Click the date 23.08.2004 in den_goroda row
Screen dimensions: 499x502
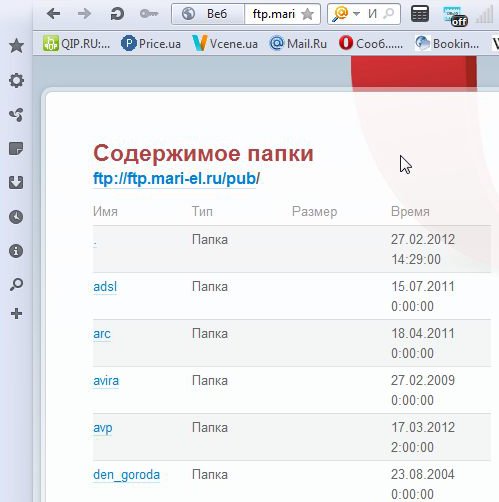tap(423, 475)
